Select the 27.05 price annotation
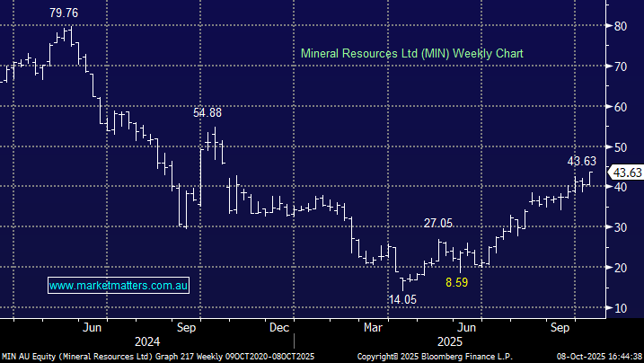Image resolution: width=644 pixels, height=363 pixels. [x=438, y=223]
